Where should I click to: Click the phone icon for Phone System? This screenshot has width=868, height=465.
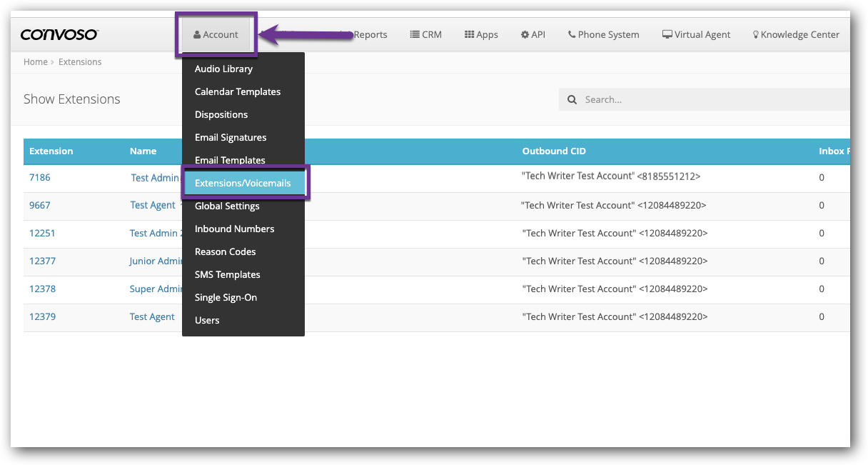point(572,33)
